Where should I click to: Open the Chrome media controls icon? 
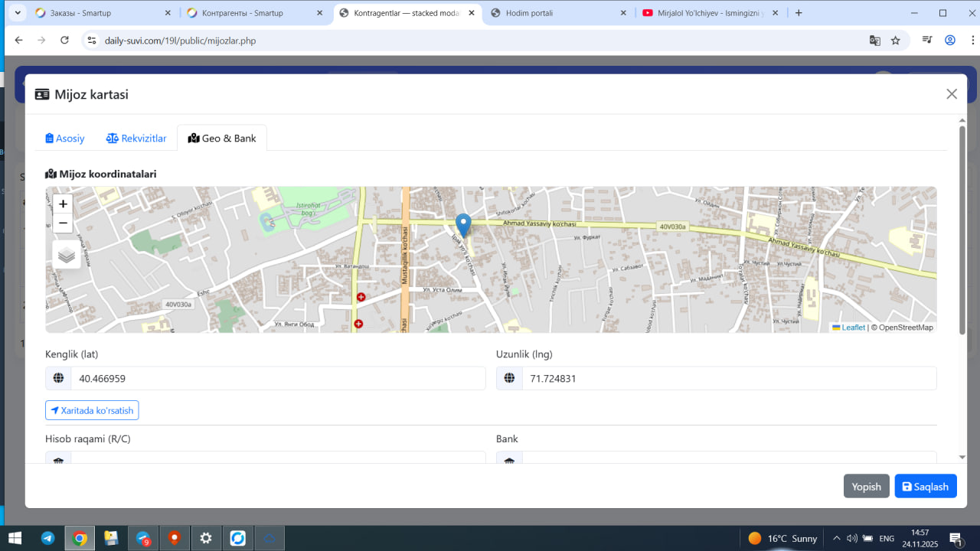[x=927, y=41]
